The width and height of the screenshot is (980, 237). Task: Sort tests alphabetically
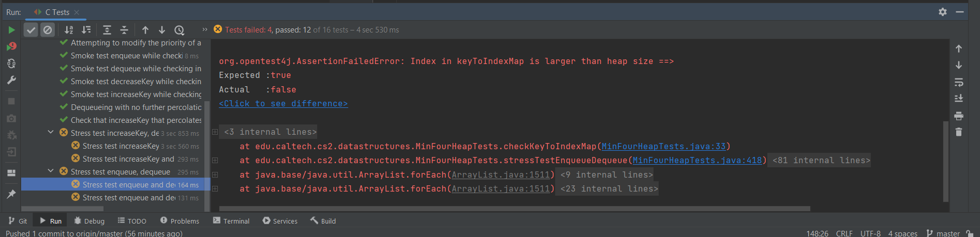69,30
